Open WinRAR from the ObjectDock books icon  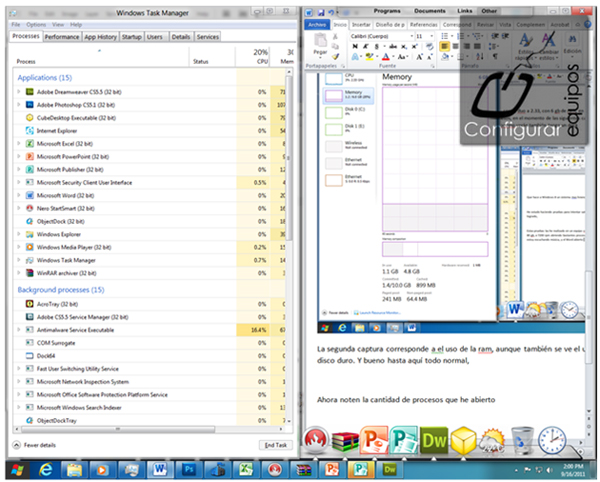[x=345, y=441]
